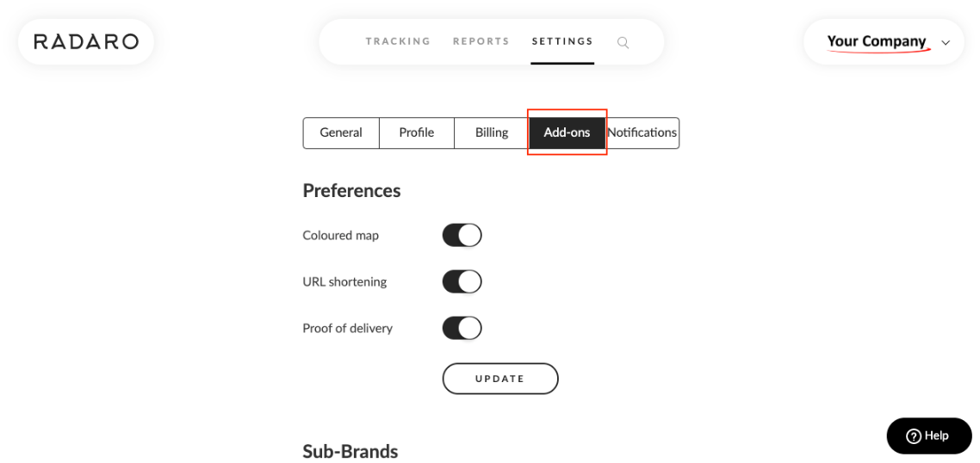Click the Proof of delivery label
The width and height of the screenshot is (980, 463).
(347, 328)
